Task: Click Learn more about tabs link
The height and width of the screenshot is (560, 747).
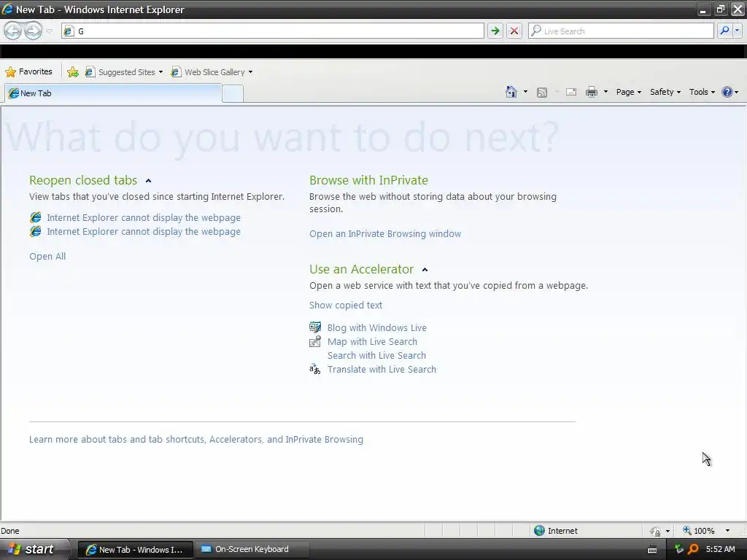Action: [x=196, y=439]
